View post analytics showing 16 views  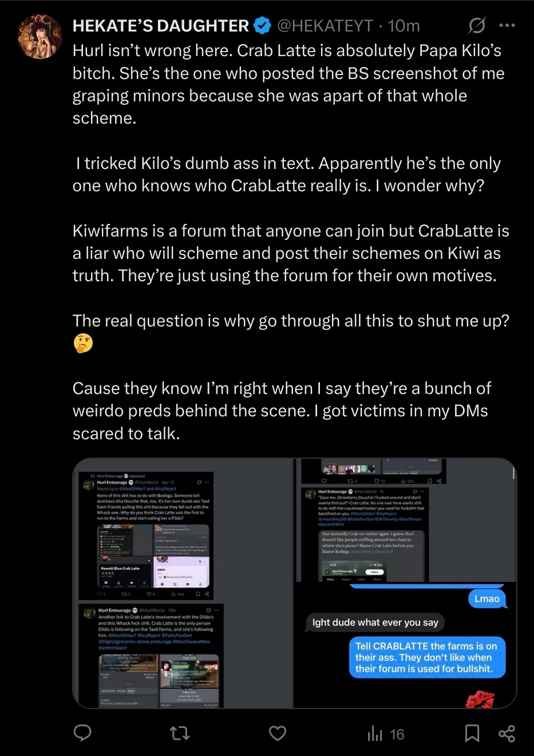(x=386, y=734)
